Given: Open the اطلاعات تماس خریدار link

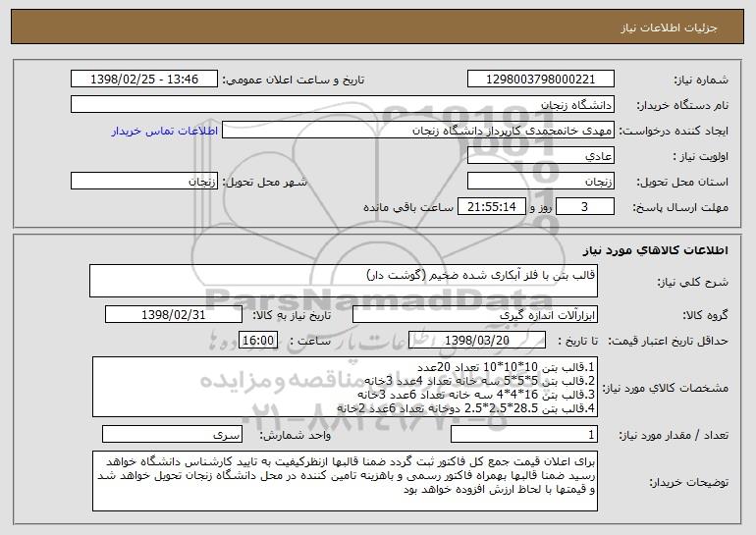Looking at the screenshot, I should (x=165, y=131).
